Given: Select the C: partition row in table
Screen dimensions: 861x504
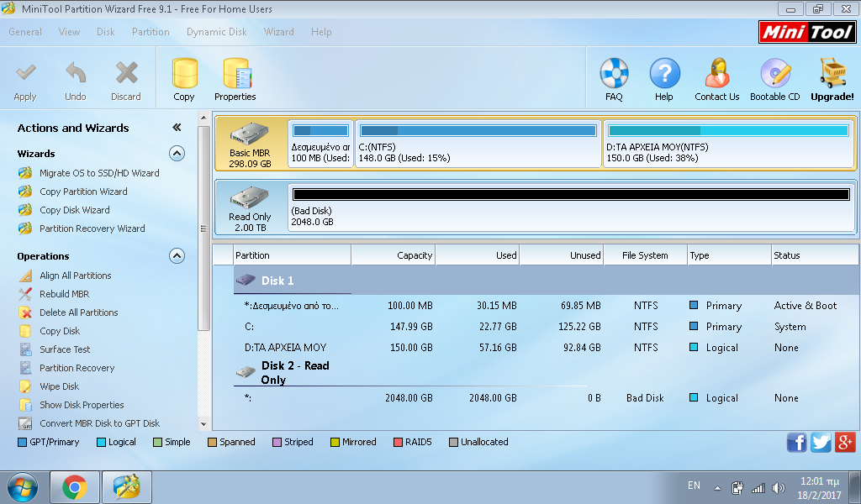Looking at the screenshot, I should [x=546, y=327].
